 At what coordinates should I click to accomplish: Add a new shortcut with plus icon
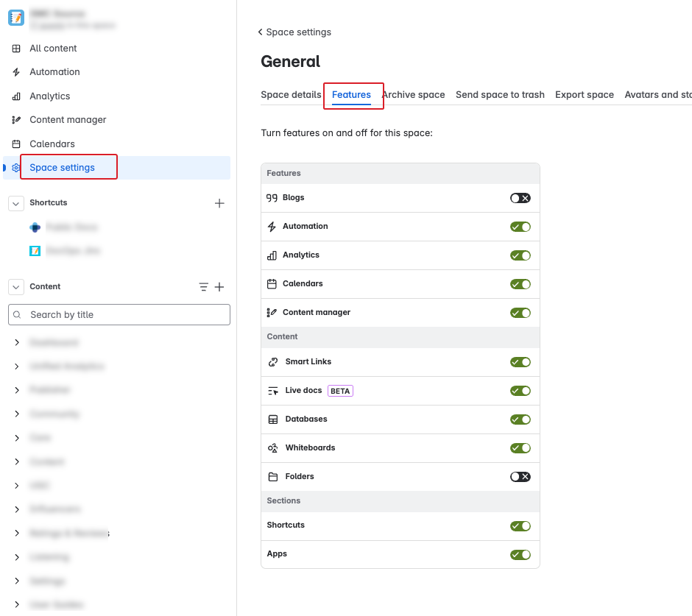[219, 203]
